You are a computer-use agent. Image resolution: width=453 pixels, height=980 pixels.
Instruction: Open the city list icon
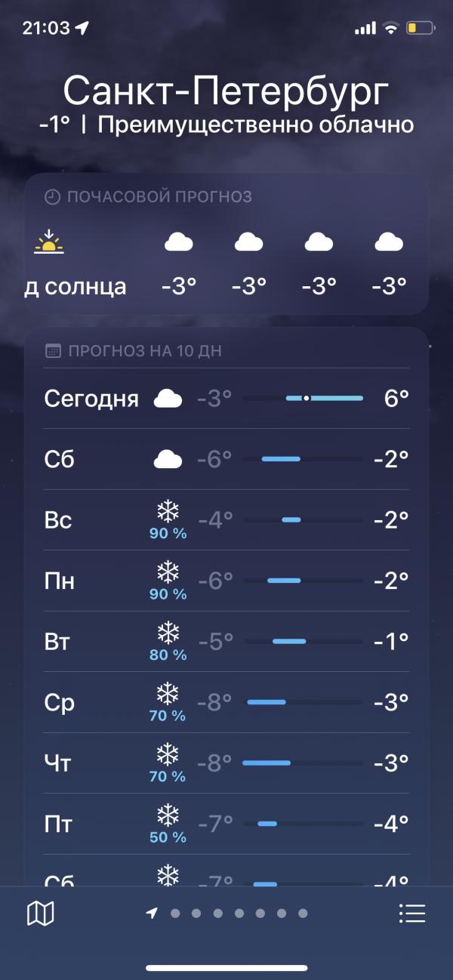point(412,914)
